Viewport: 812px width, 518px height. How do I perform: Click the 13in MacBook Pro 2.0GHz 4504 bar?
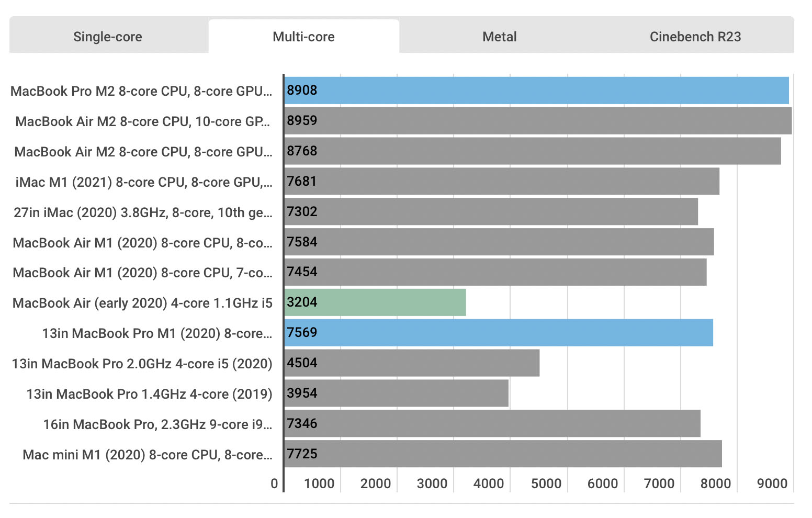pyautogui.click(x=412, y=363)
